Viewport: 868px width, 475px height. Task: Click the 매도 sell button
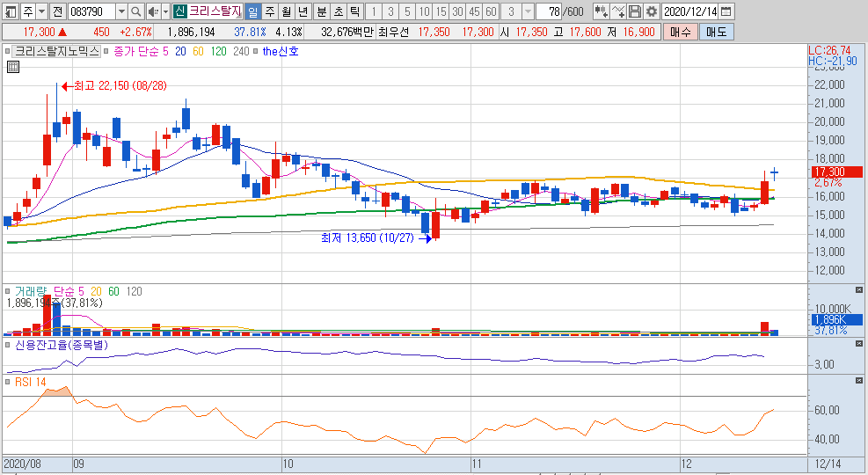[717, 33]
